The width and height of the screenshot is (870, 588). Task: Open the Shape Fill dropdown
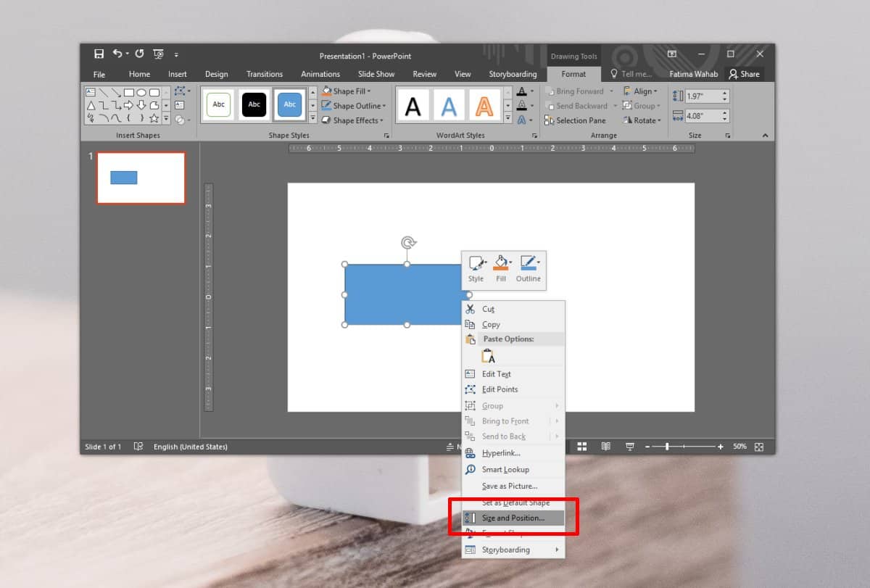point(348,91)
